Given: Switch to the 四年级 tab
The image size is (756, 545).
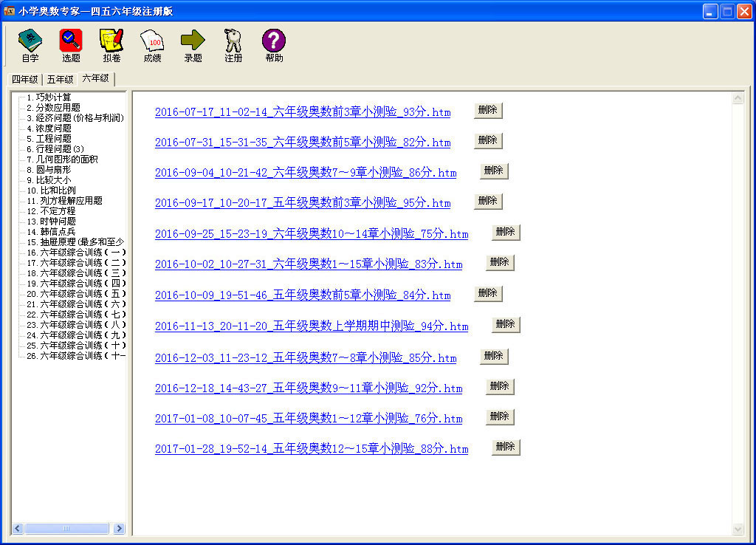Looking at the screenshot, I should (24, 80).
